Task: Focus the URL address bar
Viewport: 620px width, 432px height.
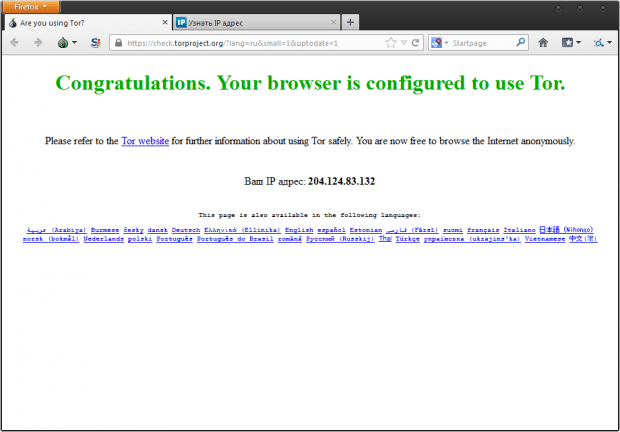Action: [250, 43]
